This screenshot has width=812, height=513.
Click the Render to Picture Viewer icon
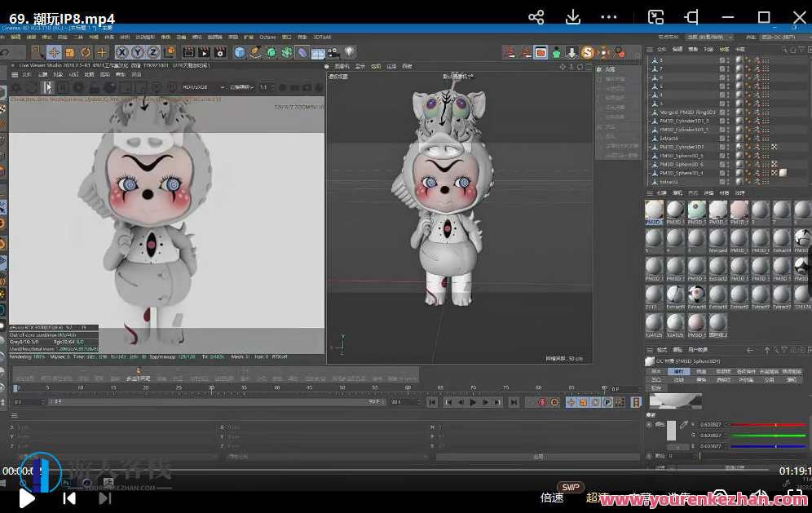[x=203, y=52]
